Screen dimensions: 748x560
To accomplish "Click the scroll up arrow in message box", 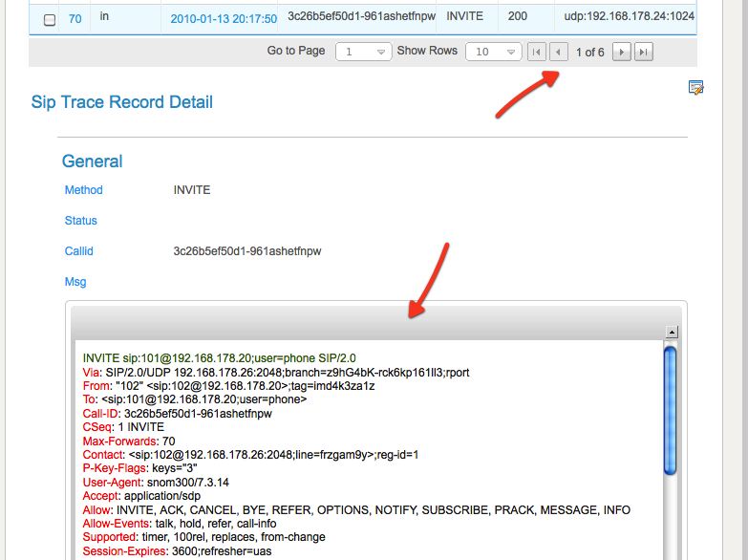I will pos(672,333).
